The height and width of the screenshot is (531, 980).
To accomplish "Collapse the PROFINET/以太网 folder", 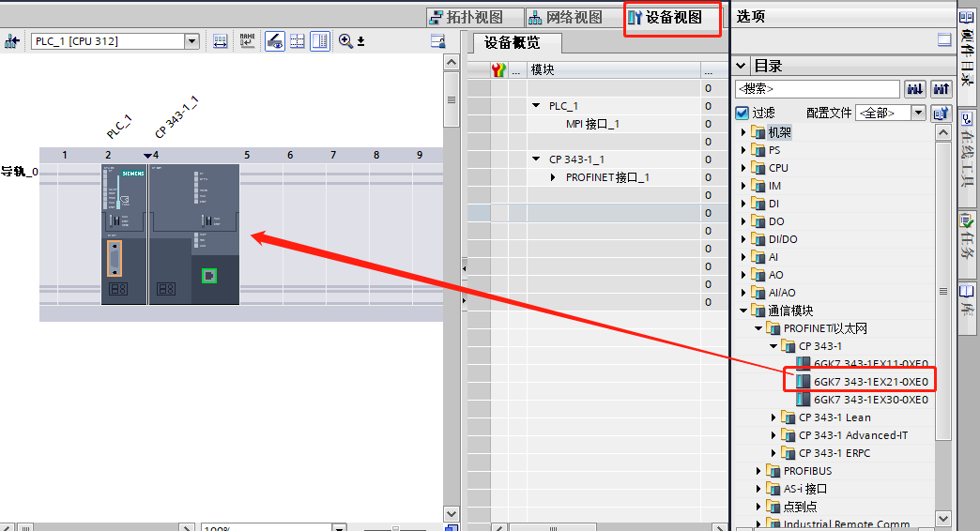I will [x=758, y=328].
